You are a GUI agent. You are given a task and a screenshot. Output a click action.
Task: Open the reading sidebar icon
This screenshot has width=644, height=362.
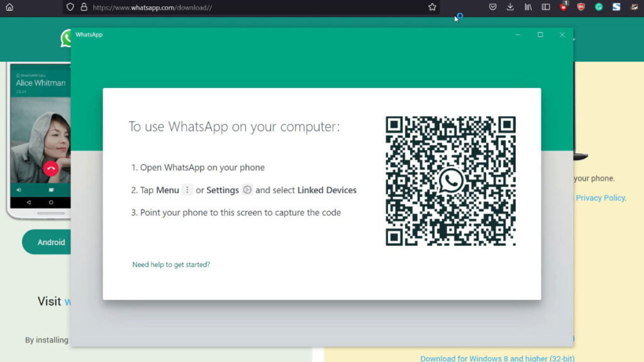point(547,7)
